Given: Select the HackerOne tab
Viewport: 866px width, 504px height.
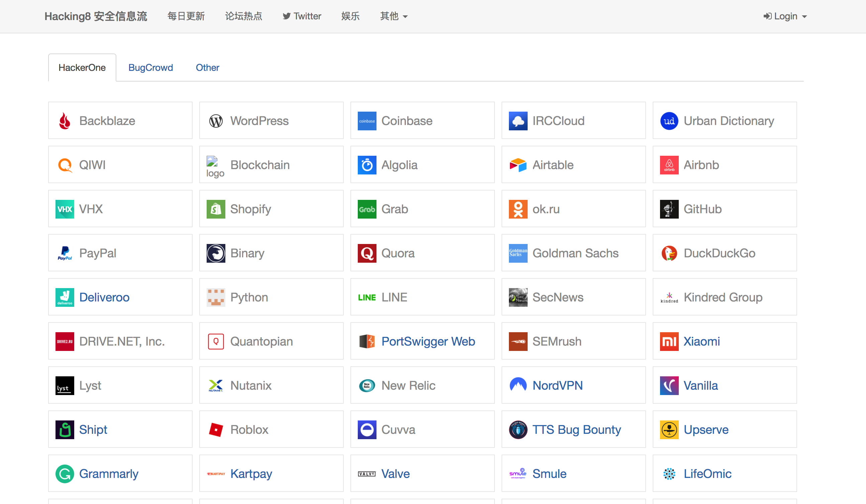Looking at the screenshot, I should pos(82,68).
